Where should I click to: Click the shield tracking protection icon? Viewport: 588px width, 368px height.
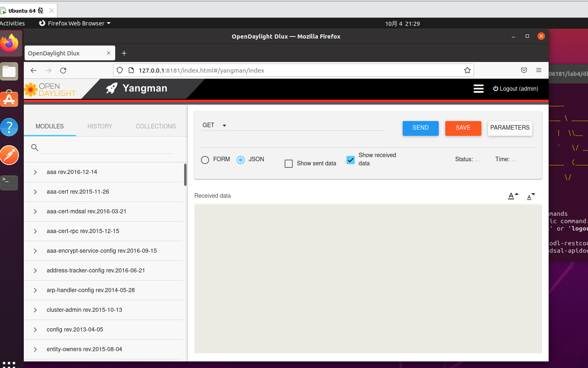[120, 70]
